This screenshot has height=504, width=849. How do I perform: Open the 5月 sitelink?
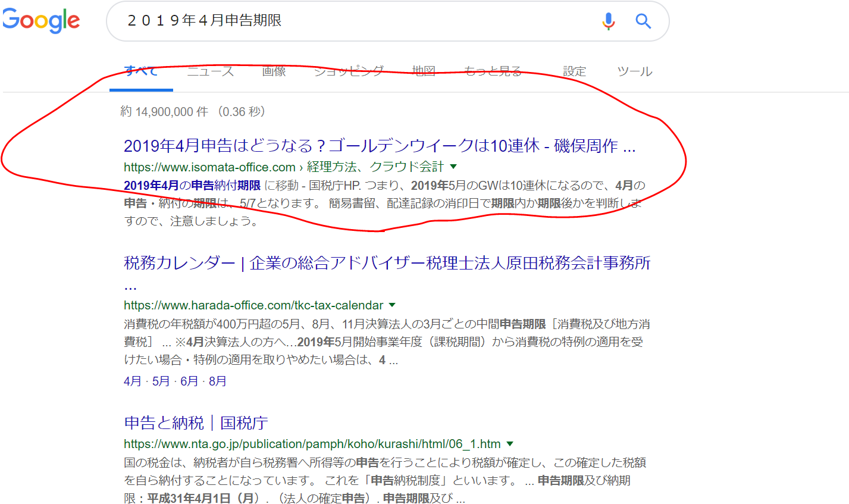(x=161, y=381)
